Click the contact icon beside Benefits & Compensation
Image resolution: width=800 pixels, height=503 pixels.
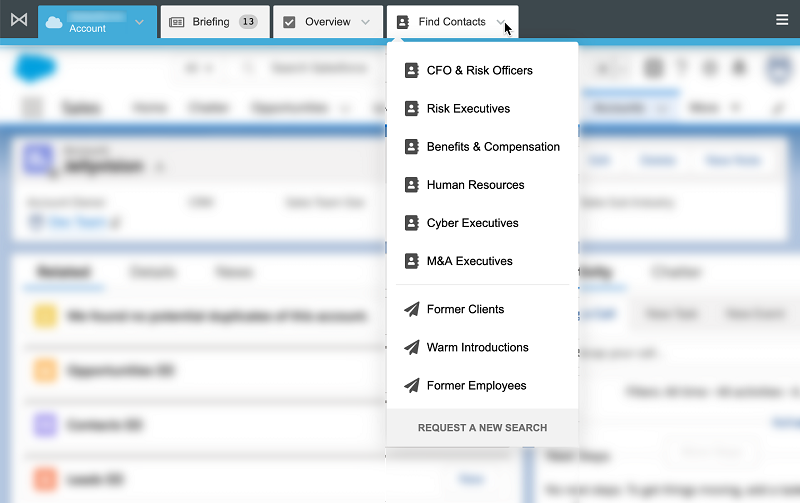[x=411, y=147]
